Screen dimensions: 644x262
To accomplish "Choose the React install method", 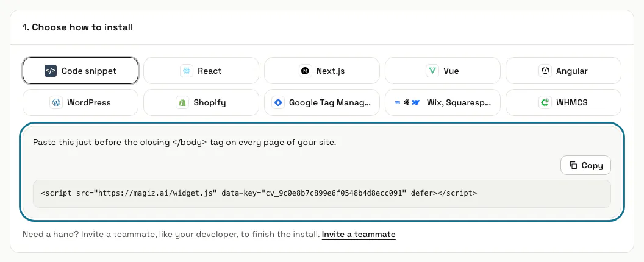I will click(201, 71).
